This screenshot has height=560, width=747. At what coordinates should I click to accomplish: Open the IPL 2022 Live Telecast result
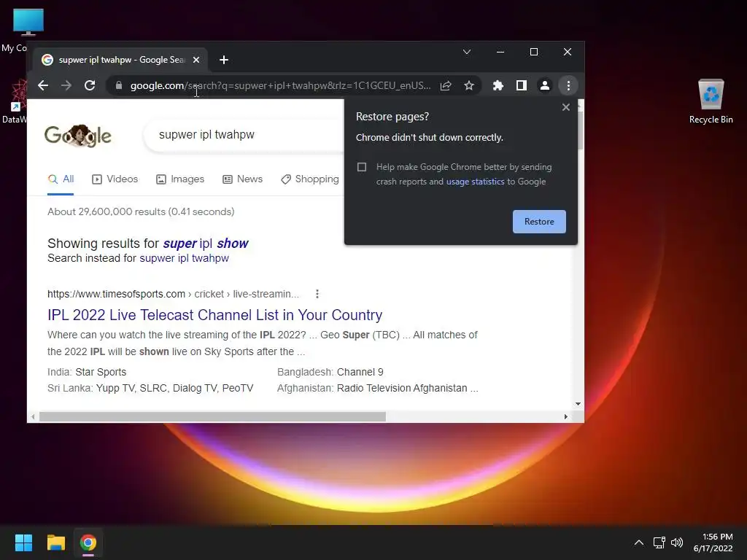click(215, 315)
